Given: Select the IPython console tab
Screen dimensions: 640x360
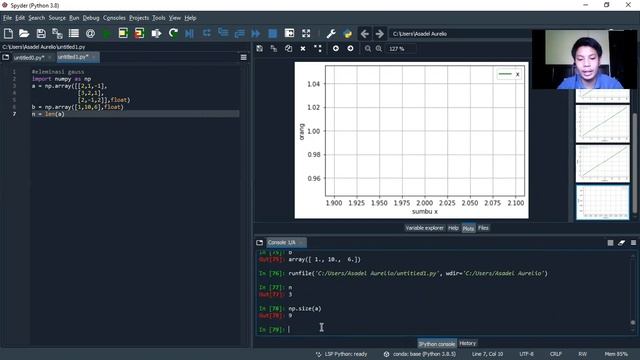Looking at the screenshot, I should [x=437, y=344].
